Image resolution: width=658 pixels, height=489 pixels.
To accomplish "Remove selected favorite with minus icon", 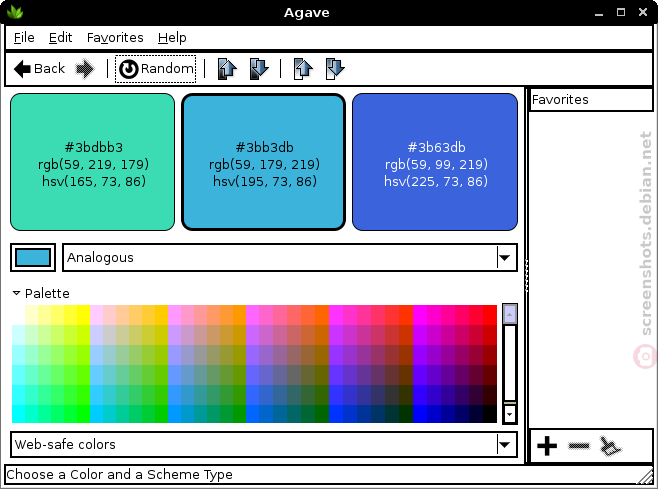I will 579,445.
